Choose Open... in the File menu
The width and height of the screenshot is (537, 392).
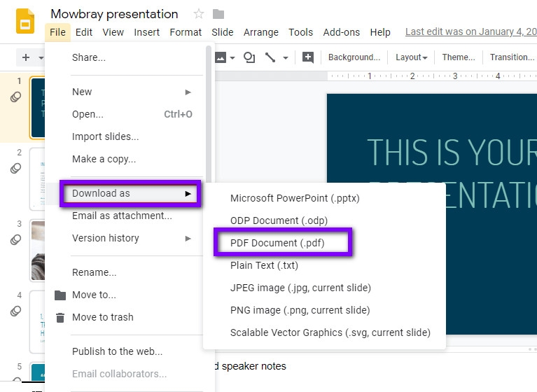pos(126,114)
